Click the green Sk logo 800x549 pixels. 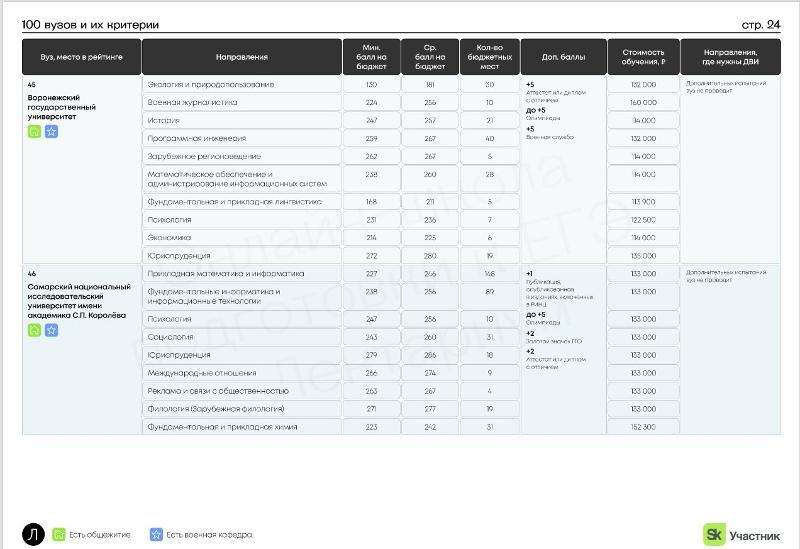click(714, 533)
